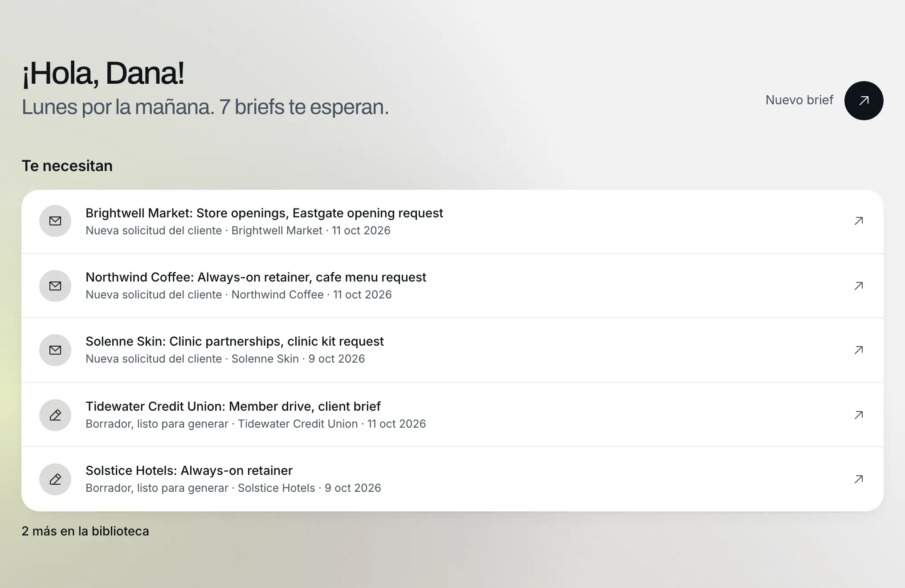905x588 pixels.
Task: Open Tidewater Credit Union: Member drive, client brief
Action: tap(233, 406)
